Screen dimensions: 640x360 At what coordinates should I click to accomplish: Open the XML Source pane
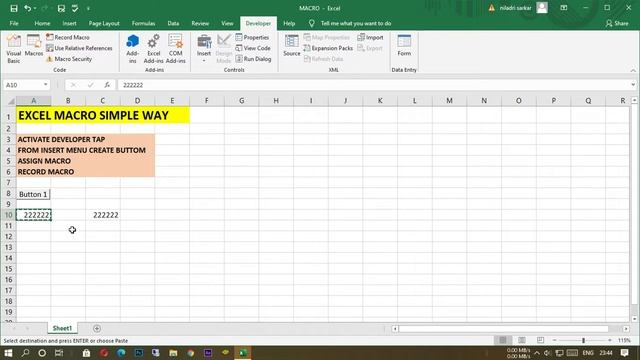point(291,46)
